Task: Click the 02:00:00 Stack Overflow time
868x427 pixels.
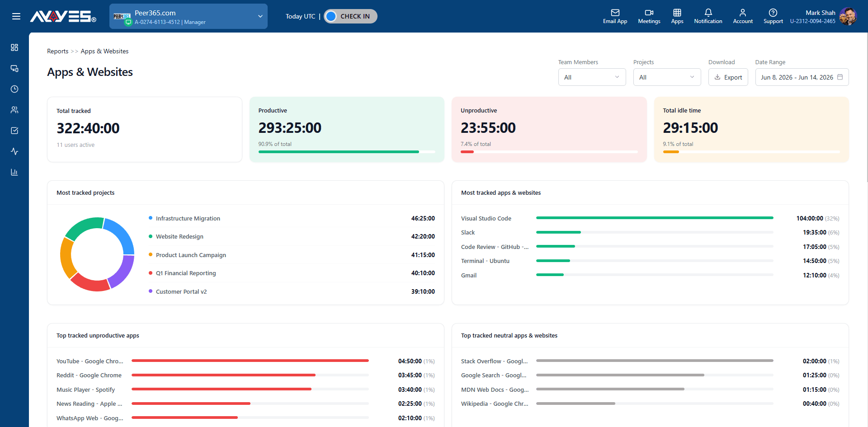Action: point(815,361)
